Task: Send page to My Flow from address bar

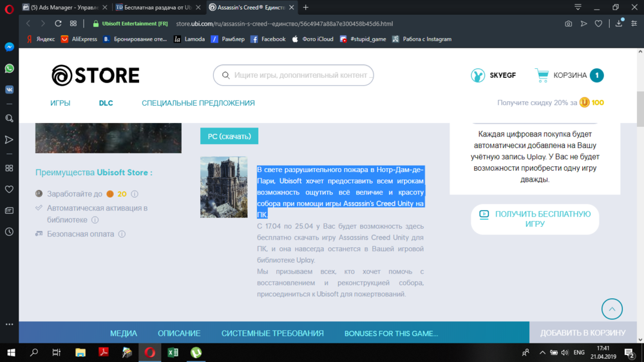Action: 583,24
